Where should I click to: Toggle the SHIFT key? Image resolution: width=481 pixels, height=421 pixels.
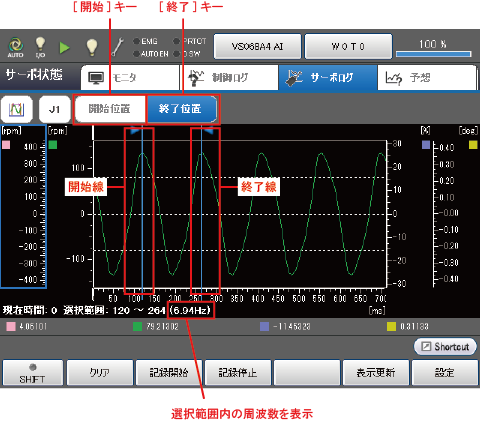coord(32,373)
